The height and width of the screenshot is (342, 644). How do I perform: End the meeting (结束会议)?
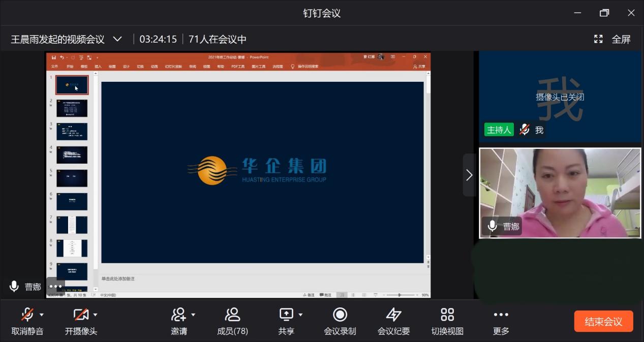pyautogui.click(x=603, y=321)
